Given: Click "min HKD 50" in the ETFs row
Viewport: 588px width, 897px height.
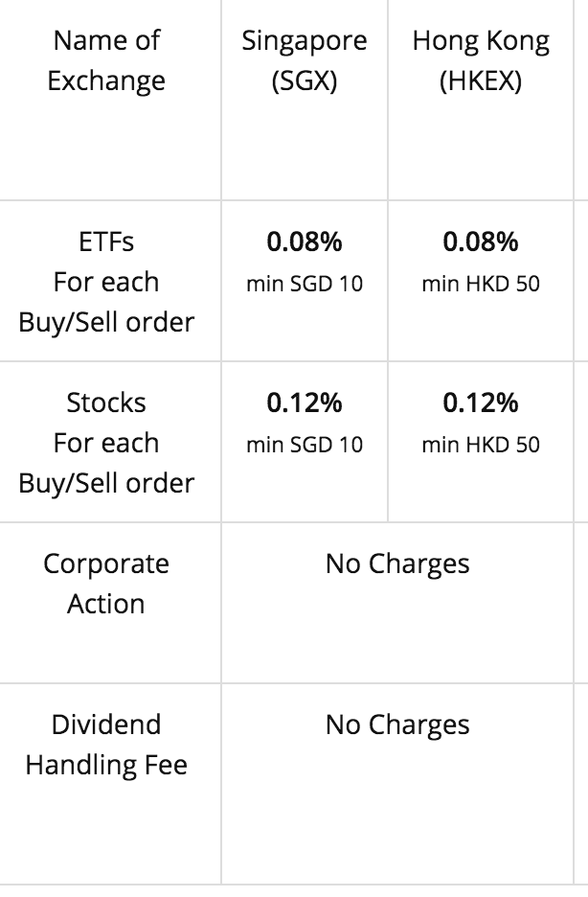Looking at the screenshot, I should click(481, 284).
